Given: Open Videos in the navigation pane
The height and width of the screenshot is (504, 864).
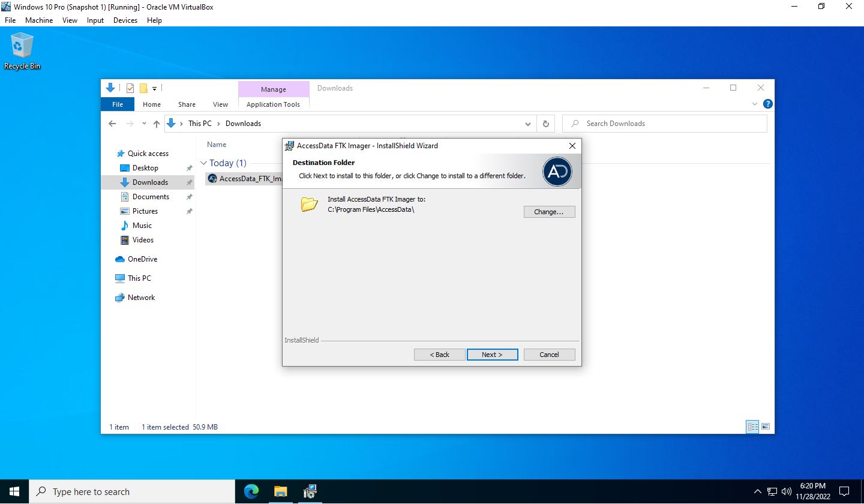Looking at the screenshot, I should (x=143, y=240).
